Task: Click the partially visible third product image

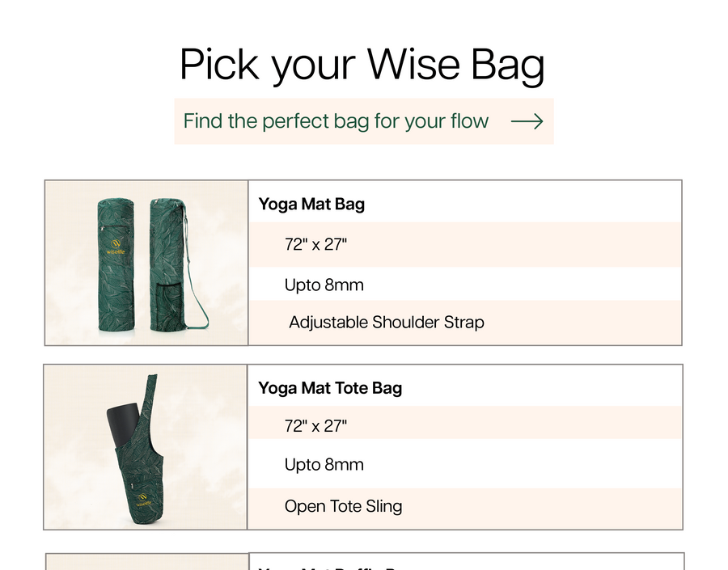Action: (146, 563)
